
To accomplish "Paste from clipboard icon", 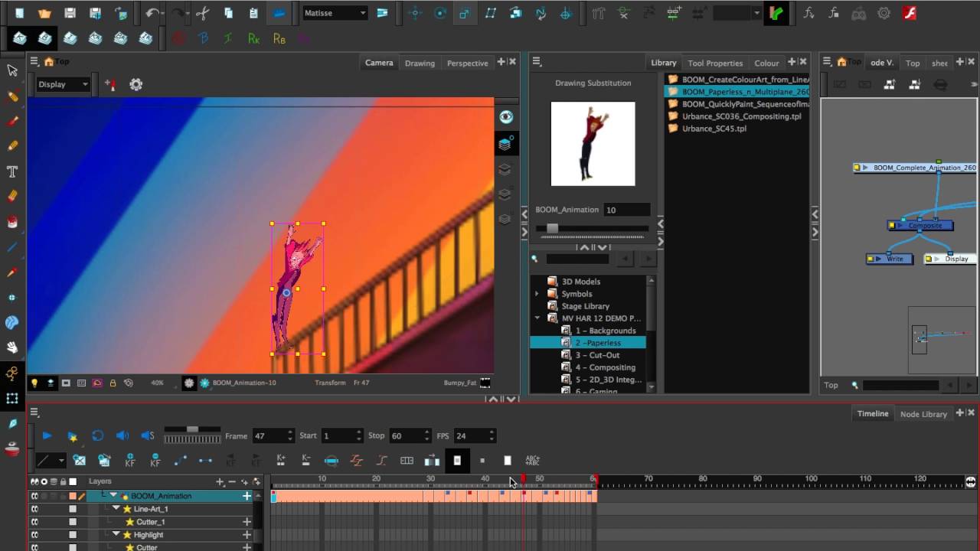I will pyautogui.click(x=253, y=13).
